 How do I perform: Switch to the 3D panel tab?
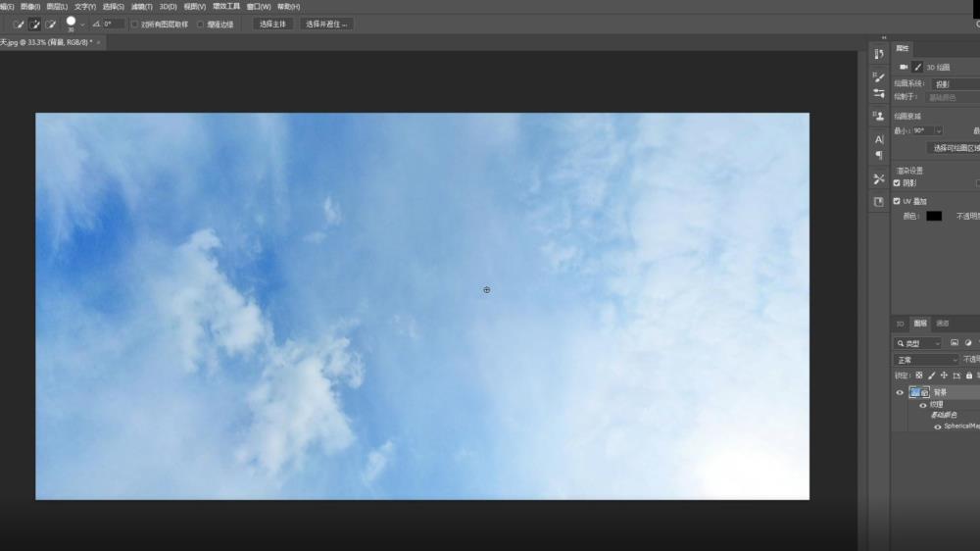(900, 324)
